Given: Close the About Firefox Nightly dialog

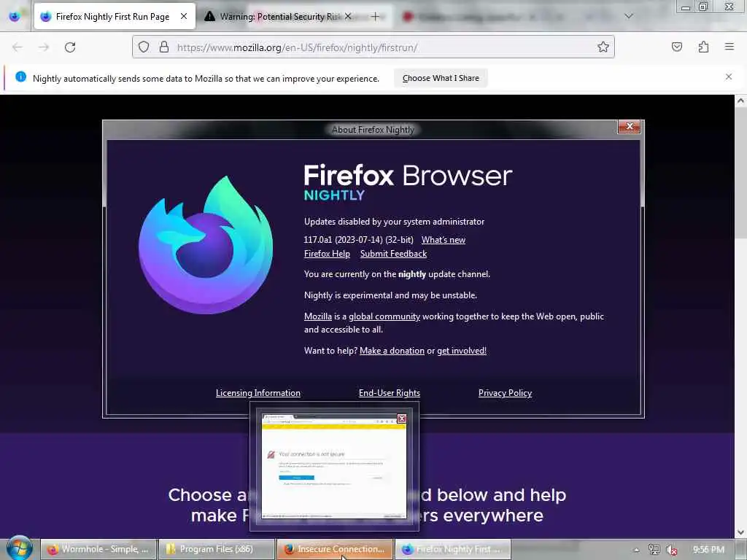Looking at the screenshot, I should pos(629,127).
